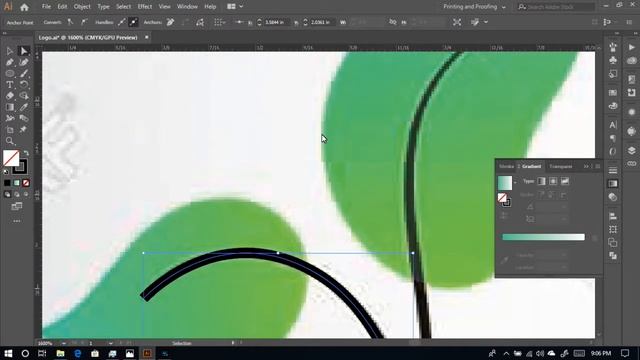Set gradient mode below fill swatch
Viewport: 640px width, 360px height.
[x=17, y=183]
